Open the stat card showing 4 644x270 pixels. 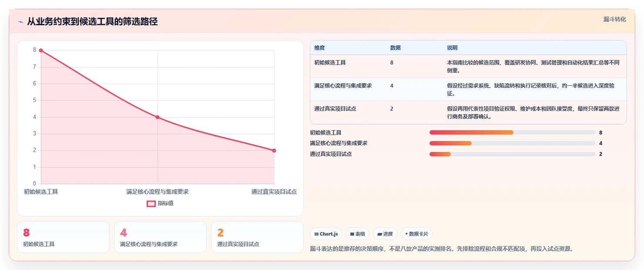click(x=160, y=237)
